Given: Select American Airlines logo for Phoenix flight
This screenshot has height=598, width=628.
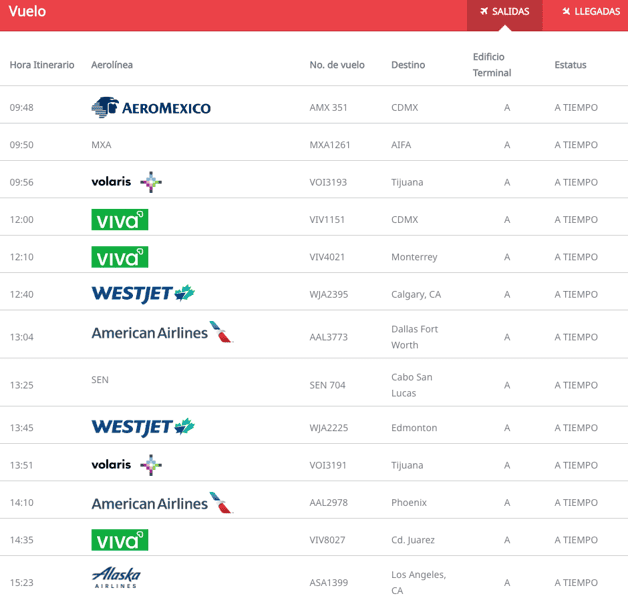Looking at the screenshot, I should 161,503.
